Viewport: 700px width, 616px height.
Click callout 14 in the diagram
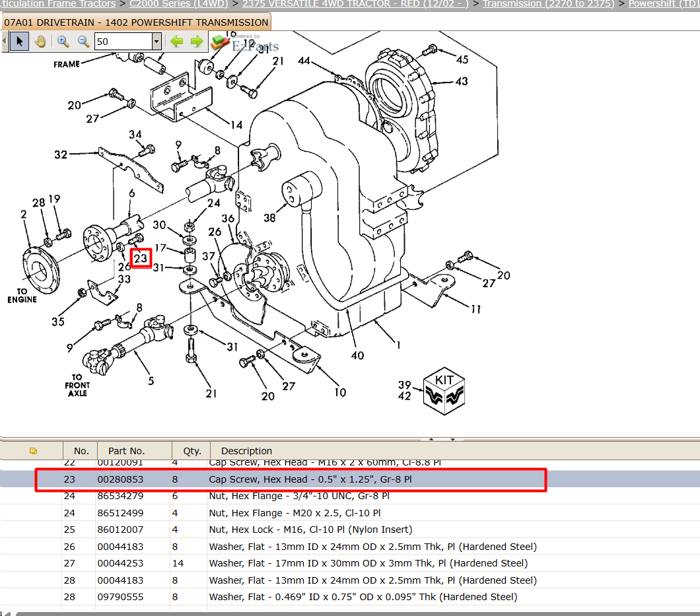(236, 125)
